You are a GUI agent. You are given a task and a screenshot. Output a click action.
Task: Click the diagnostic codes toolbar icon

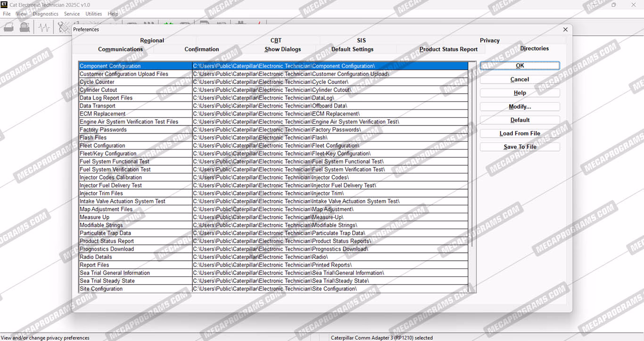63,27
